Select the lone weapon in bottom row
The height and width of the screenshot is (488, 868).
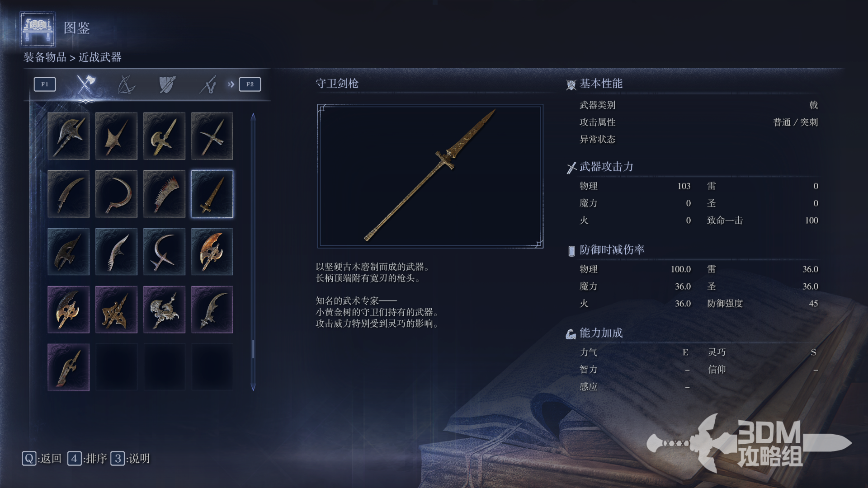pos(68,367)
